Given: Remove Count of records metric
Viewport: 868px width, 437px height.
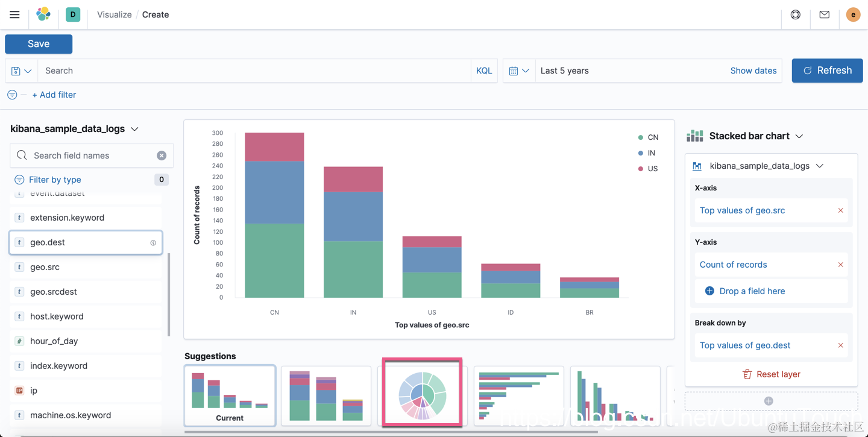Looking at the screenshot, I should tap(840, 265).
